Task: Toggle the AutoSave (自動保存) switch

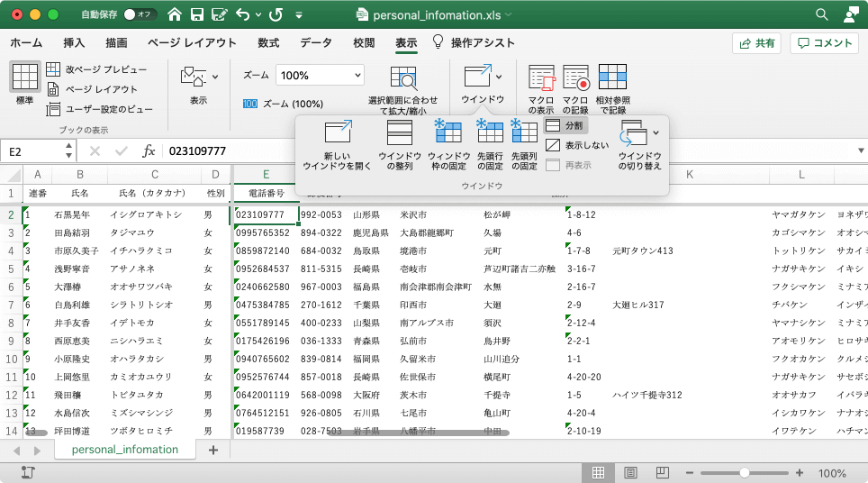Action: coord(140,14)
